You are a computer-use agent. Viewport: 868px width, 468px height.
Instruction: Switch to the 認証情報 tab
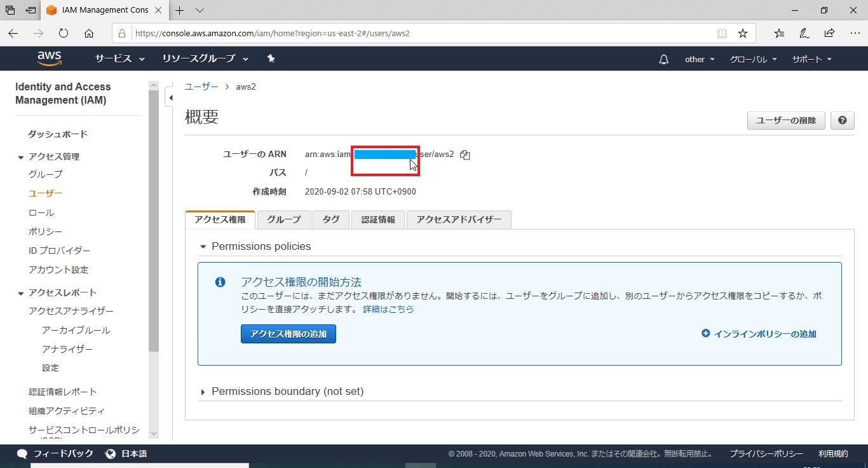click(x=378, y=219)
